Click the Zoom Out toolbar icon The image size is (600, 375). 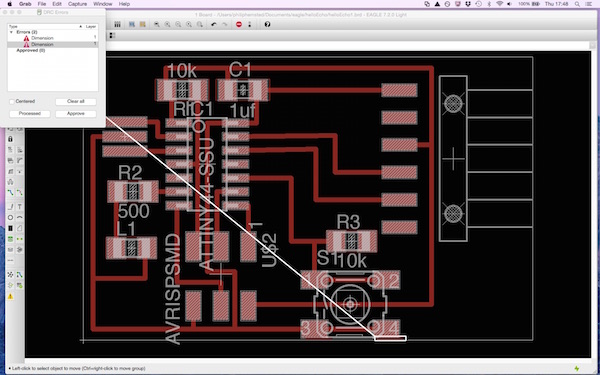click(x=178, y=24)
